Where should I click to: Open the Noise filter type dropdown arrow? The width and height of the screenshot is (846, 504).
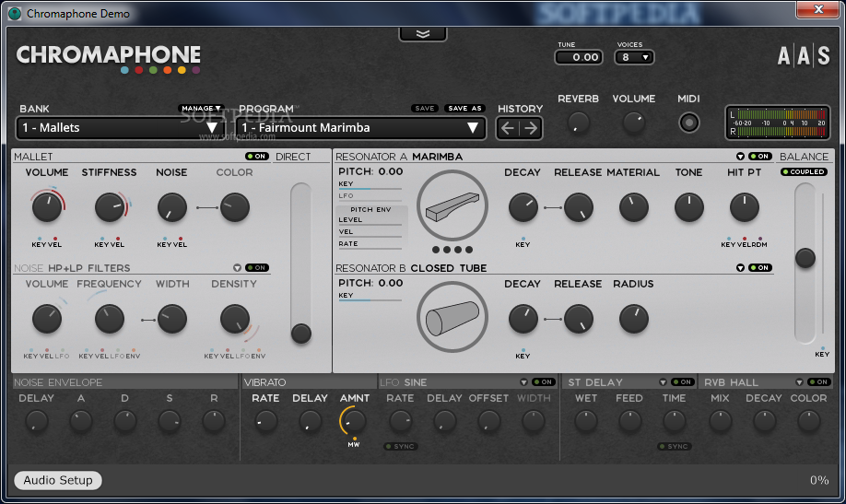coord(237,267)
